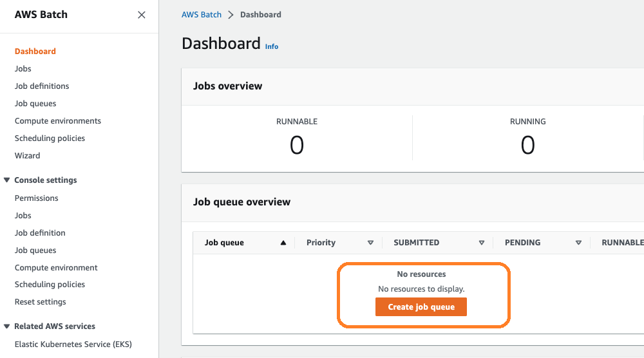
Task: Open Elastic Kubernetes Service (EKS) link
Action: pos(73,344)
